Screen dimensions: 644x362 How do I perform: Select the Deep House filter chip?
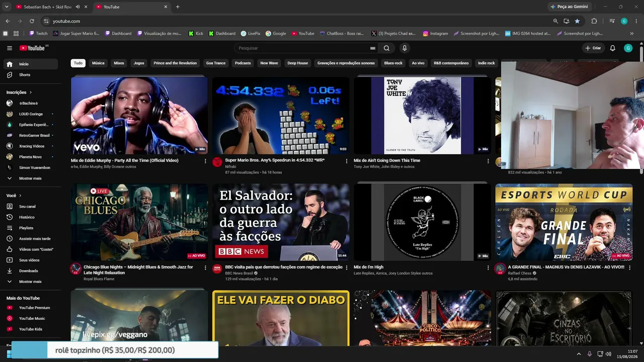[297, 63]
